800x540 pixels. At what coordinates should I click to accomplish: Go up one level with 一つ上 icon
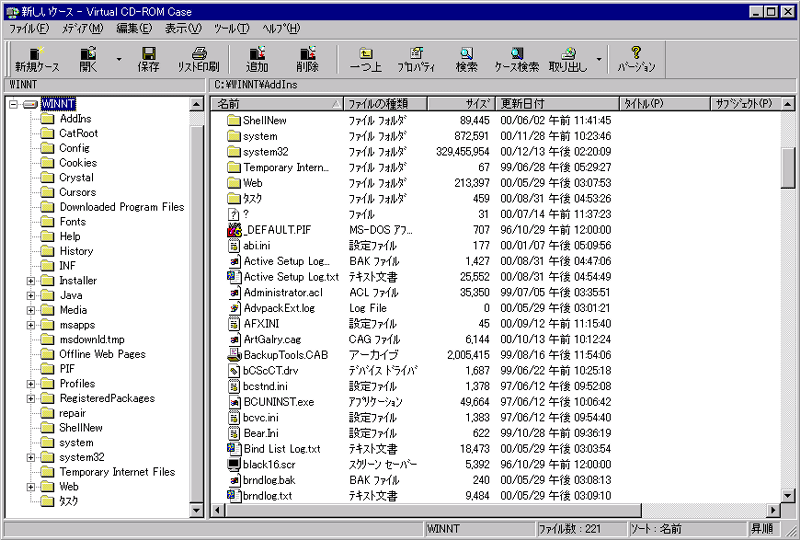[x=365, y=59]
